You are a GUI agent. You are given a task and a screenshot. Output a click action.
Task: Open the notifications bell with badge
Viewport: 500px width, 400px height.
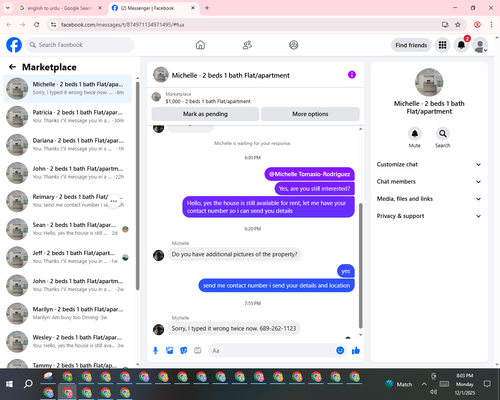[461, 45]
